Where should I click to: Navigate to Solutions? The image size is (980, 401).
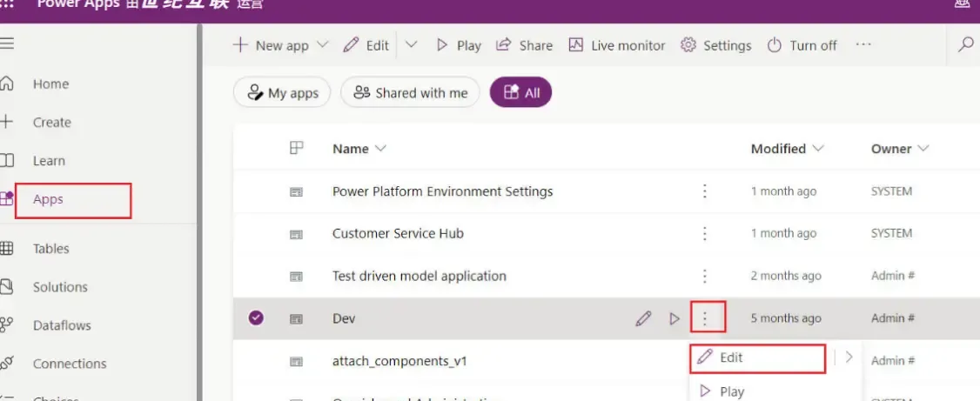60,287
